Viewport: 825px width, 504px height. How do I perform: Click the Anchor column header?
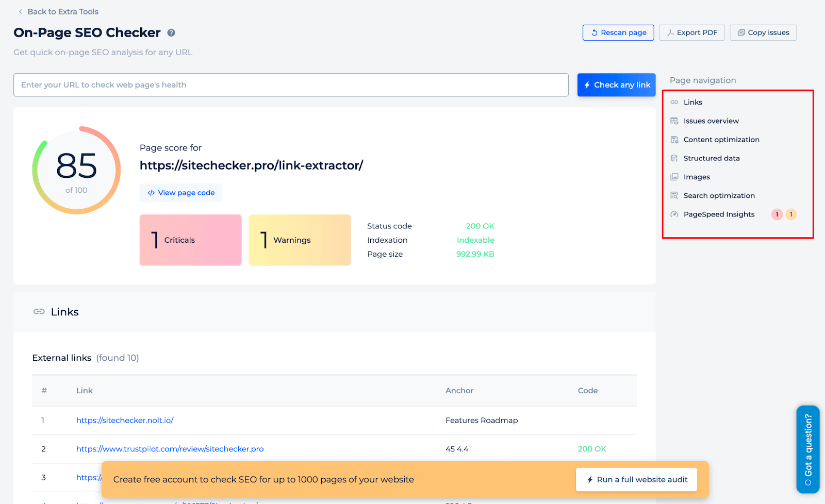[459, 391]
